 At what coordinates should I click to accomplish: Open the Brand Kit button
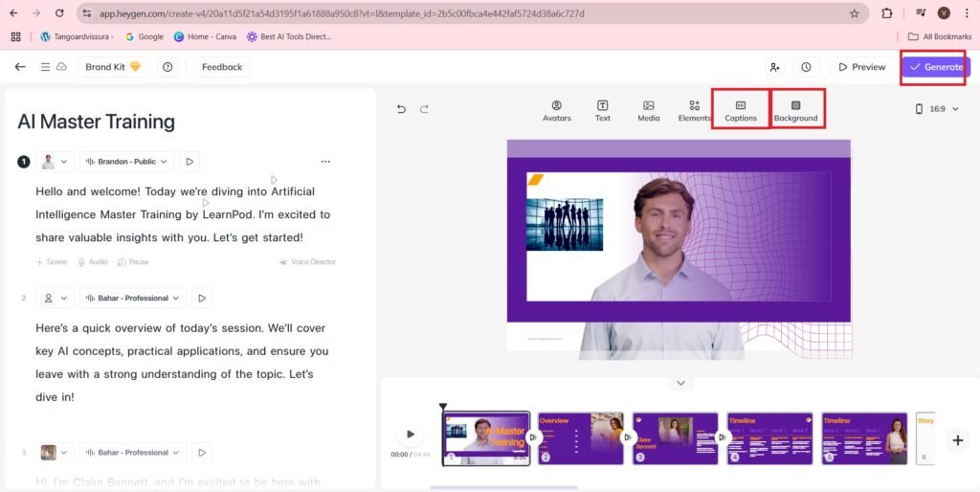click(113, 67)
